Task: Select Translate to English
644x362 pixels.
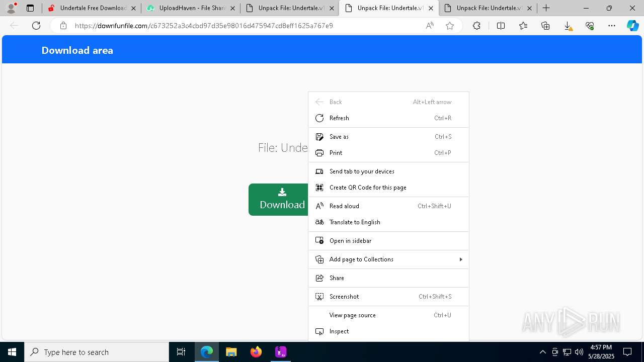Action: (x=388, y=222)
